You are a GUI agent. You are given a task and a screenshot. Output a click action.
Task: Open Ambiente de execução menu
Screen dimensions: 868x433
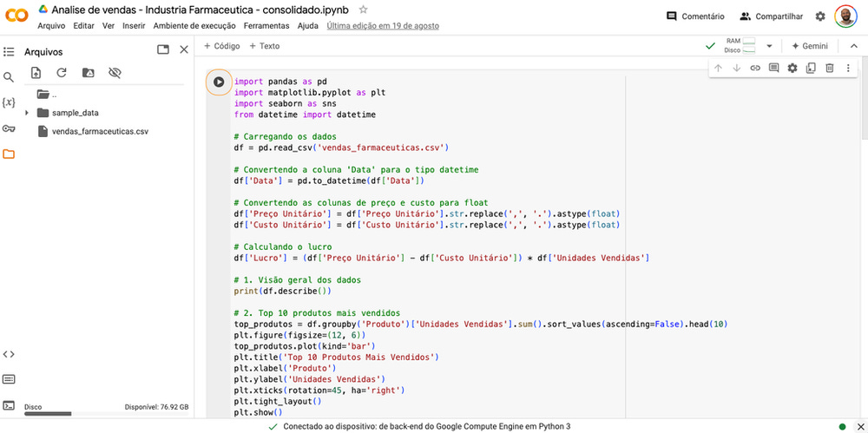pyautogui.click(x=194, y=25)
